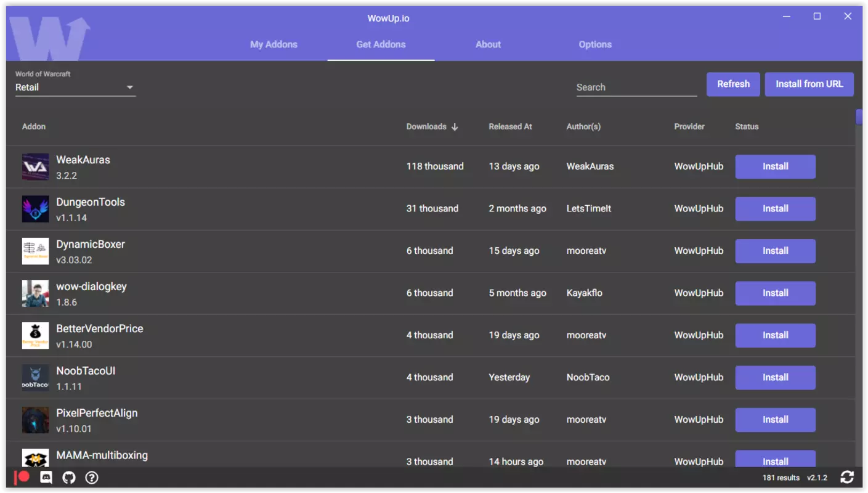Open the Discord icon in footer
This screenshot has height=493, width=868.
pyautogui.click(x=46, y=477)
